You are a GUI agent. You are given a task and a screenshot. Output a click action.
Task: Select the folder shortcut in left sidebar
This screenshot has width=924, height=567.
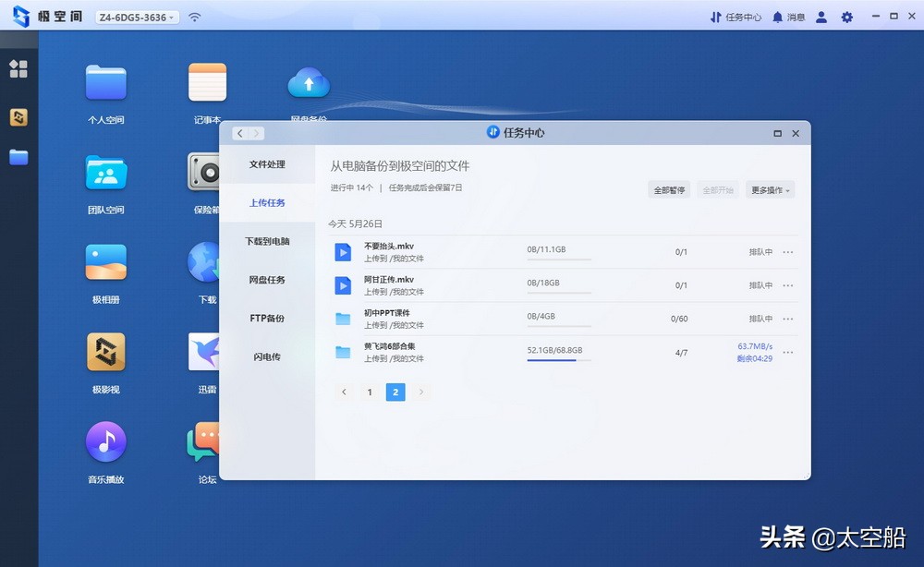pos(18,157)
